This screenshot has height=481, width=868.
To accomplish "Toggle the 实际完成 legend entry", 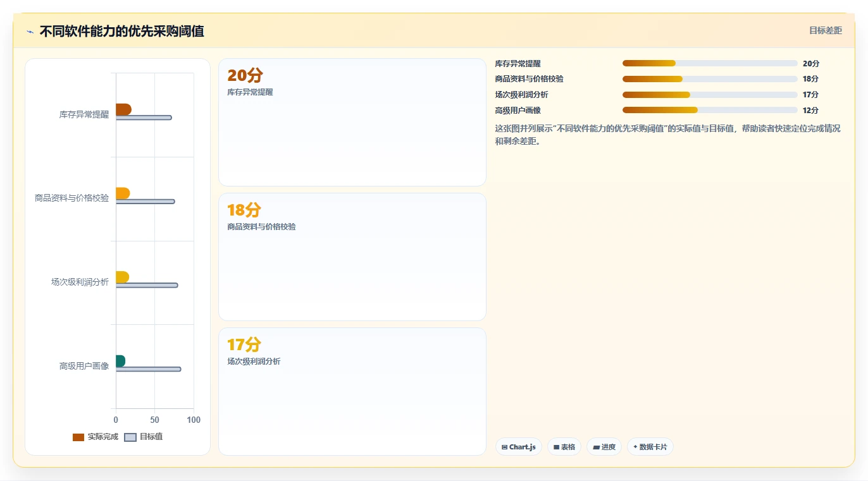I will pyautogui.click(x=96, y=437).
